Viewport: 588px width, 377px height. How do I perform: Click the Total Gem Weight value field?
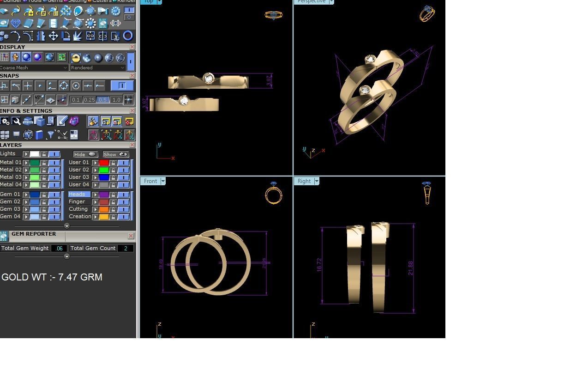point(59,249)
